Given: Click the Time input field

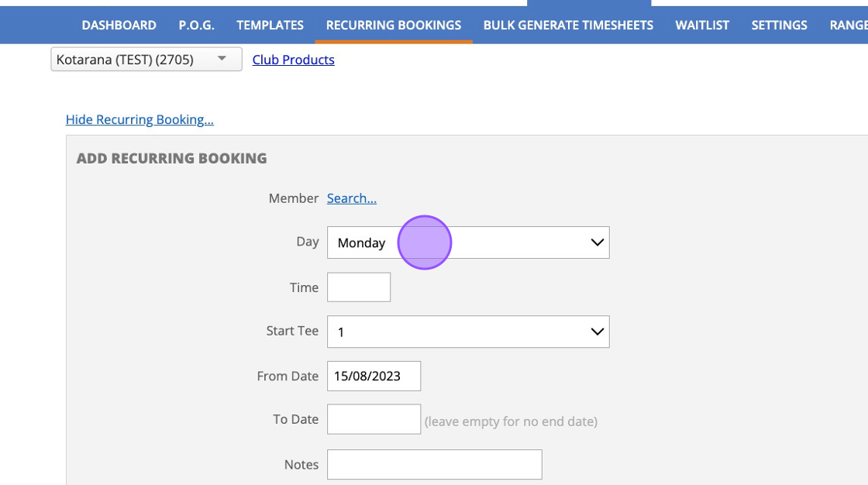Looking at the screenshot, I should (x=359, y=287).
